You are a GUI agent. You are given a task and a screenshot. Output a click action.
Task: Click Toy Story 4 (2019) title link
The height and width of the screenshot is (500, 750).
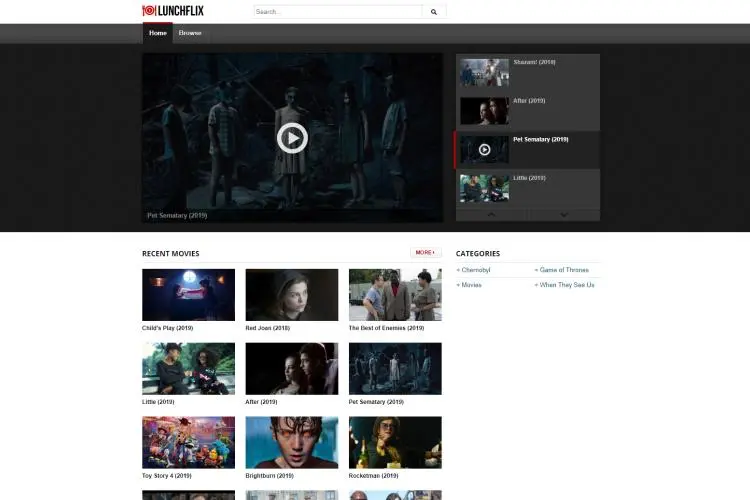click(x=166, y=476)
